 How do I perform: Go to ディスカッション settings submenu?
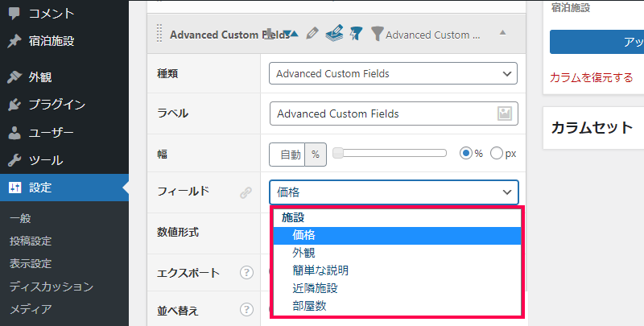coord(52,287)
